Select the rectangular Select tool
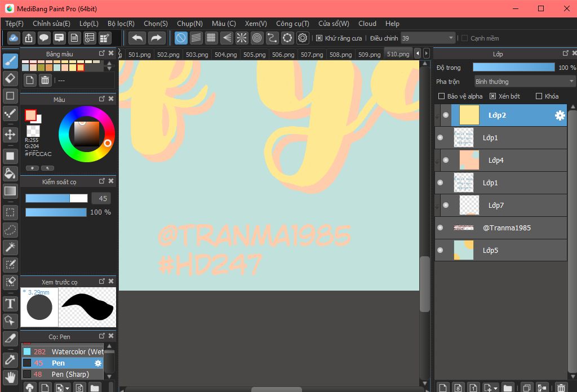The image size is (577, 392). point(10,212)
